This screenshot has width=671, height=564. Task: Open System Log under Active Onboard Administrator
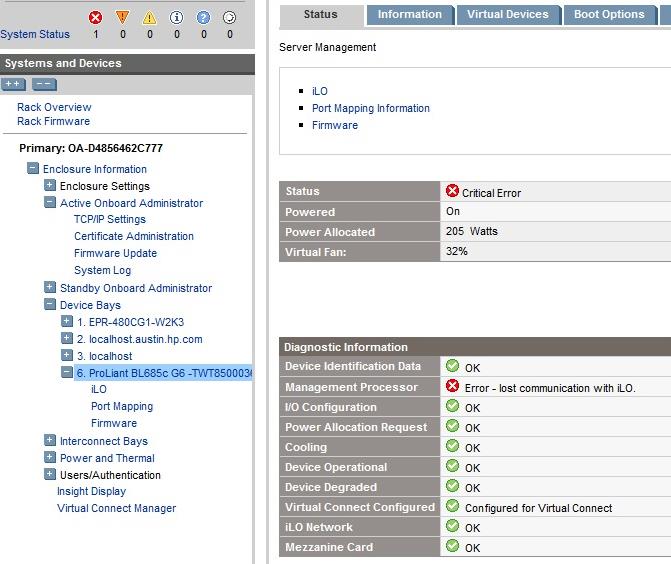click(x=102, y=270)
